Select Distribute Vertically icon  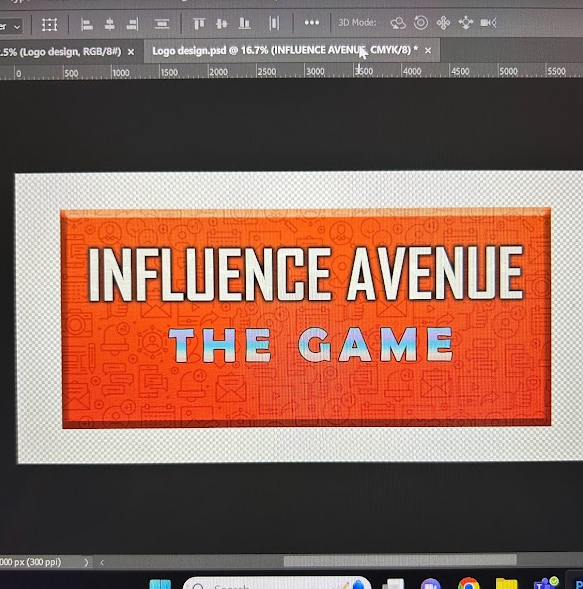[x=162, y=24]
